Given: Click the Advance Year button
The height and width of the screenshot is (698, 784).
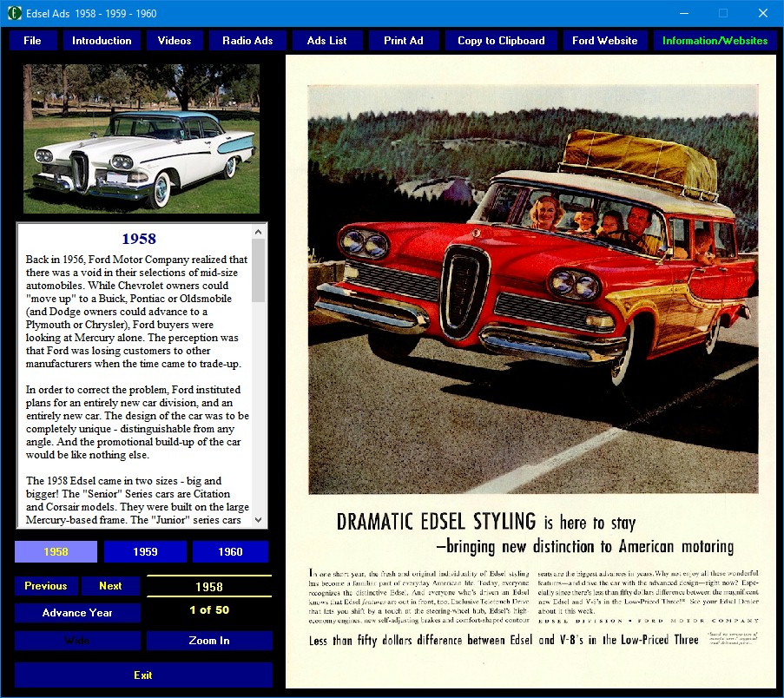Looking at the screenshot, I should pos(77,613).
